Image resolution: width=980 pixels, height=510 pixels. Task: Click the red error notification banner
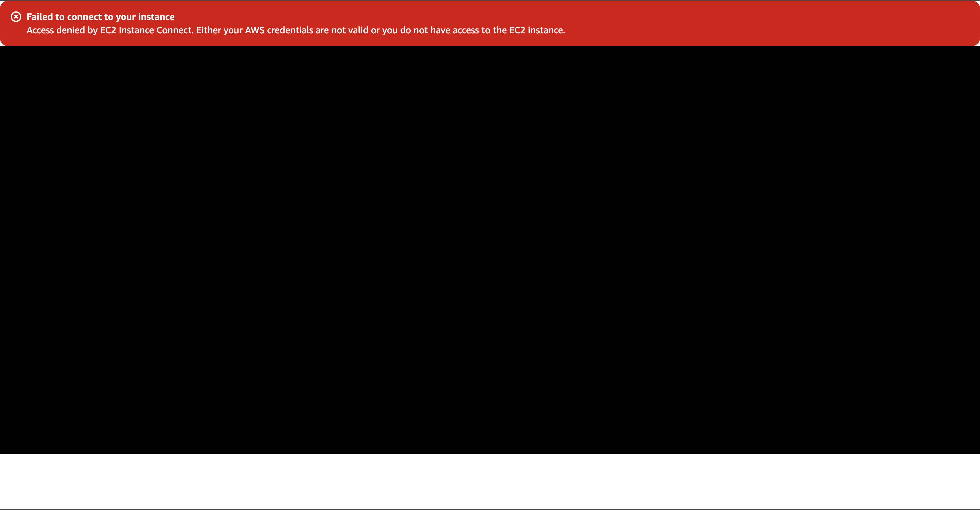coord(490,23)
